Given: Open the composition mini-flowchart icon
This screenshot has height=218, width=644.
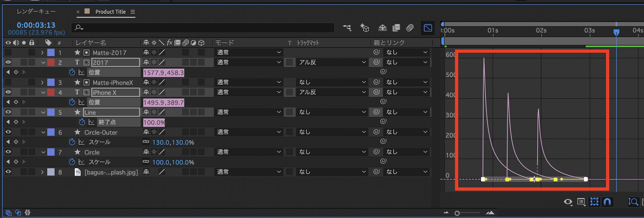Looking at the screenshot, I should [x=347, y=28].
